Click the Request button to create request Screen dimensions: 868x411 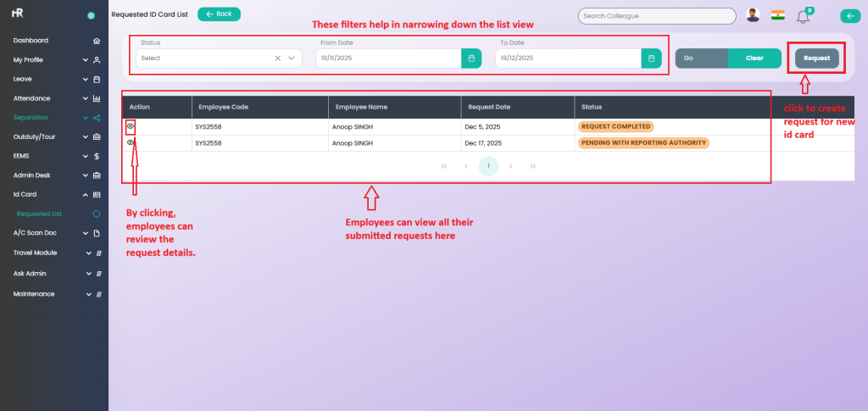(x=816, y=58)
